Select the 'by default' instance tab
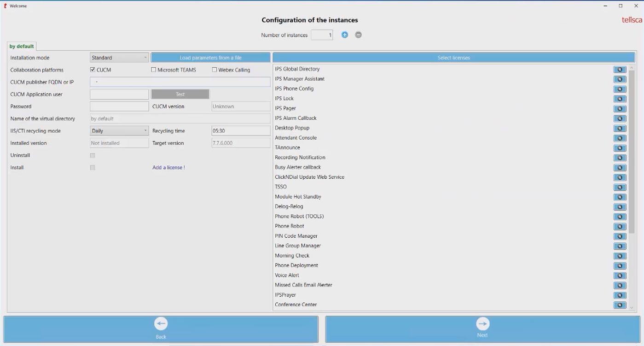644x346 pixels. [22, 47]
